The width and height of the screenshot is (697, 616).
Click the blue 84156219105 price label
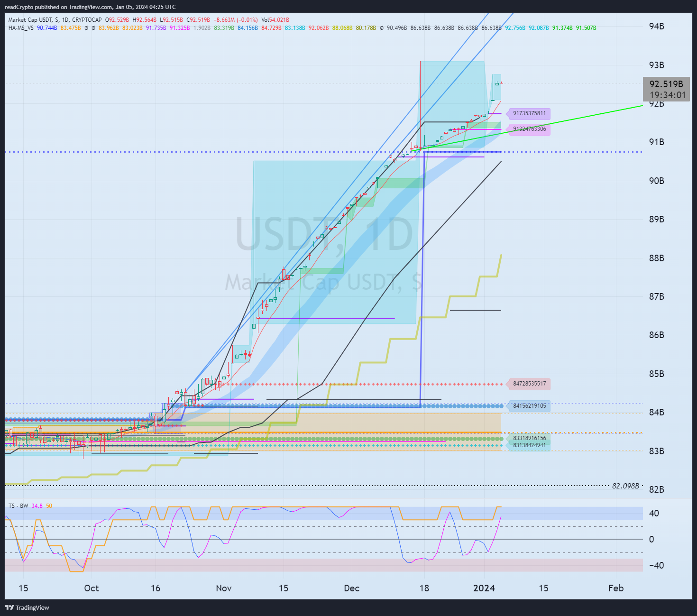pyautogui.click(x=529, y=406)
